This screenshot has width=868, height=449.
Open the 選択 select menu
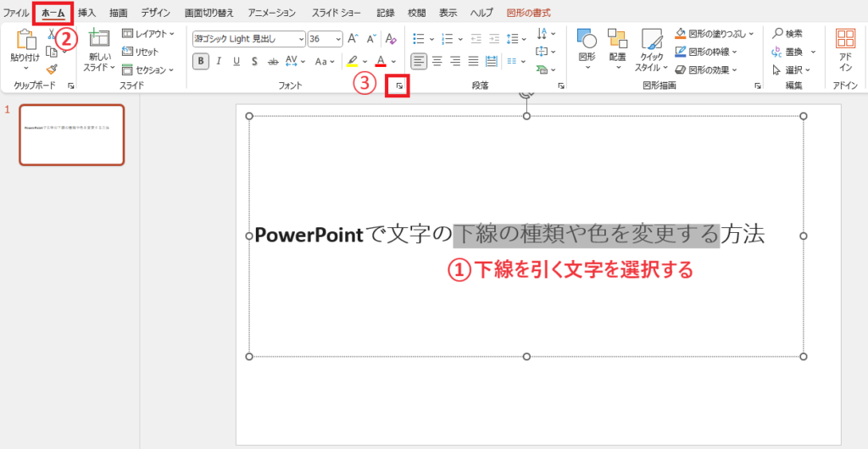[x=792, y=70]
